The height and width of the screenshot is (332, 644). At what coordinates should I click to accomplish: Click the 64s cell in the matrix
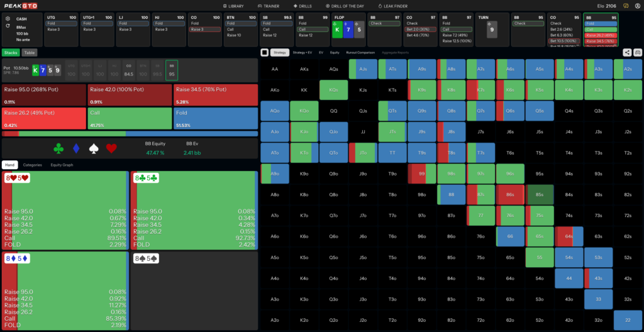pyautogui.click(x=569, y=236)
